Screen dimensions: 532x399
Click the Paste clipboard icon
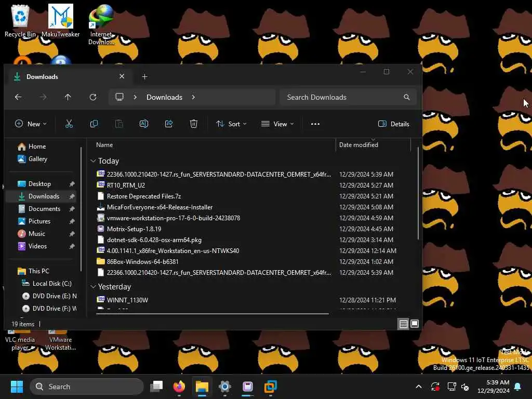119,124
